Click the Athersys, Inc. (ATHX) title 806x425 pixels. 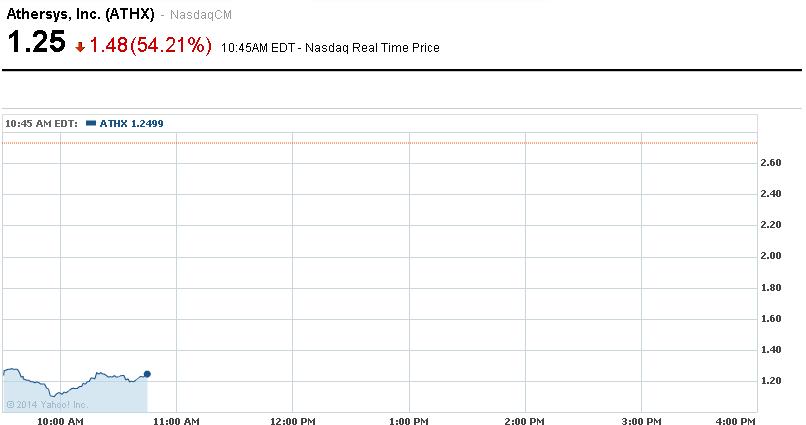(x=81, y=14)
